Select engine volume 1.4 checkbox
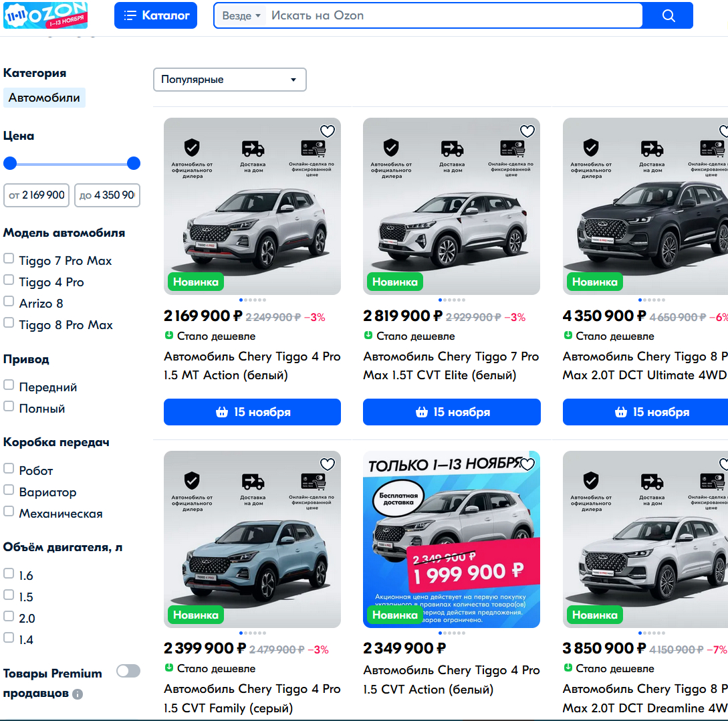The height and width of the screenshot is (721, 728). click(x=9, y=638)
